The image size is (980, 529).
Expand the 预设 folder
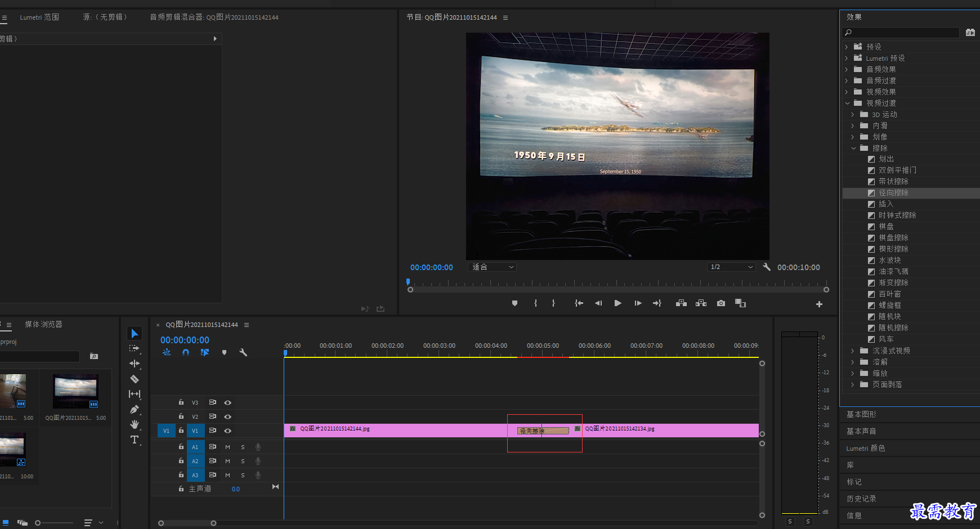pyautogui.click(x=846, y=47)
